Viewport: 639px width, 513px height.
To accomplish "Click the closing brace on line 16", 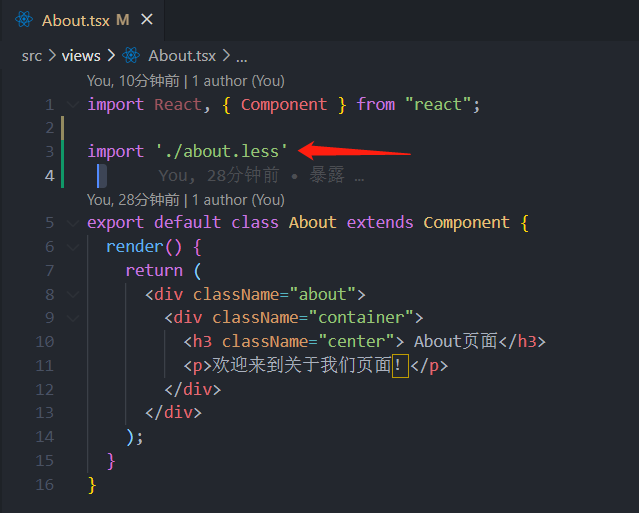I will pos(92,485).
